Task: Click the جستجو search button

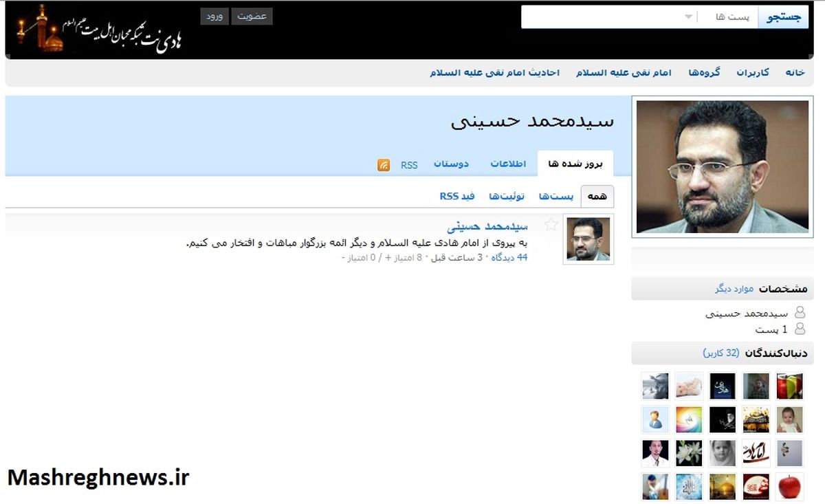Action: tap(783, 17)
